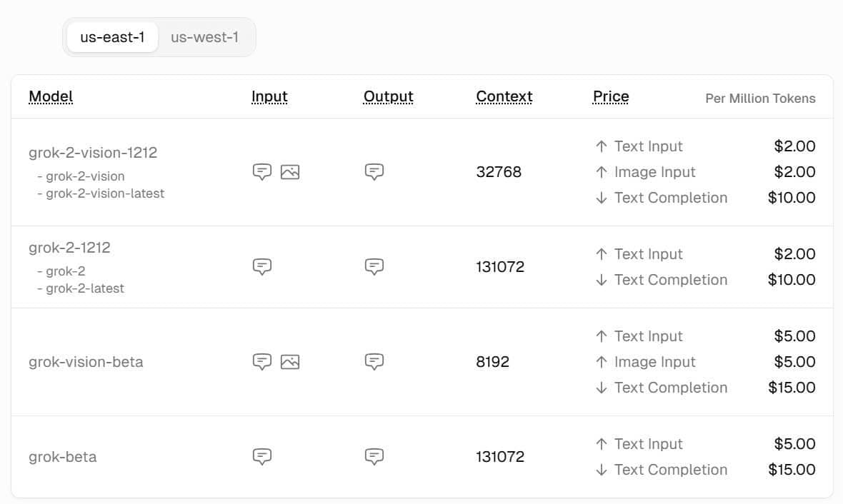Click the Context column header
The image size is (843, 504).
pos(504,96)
